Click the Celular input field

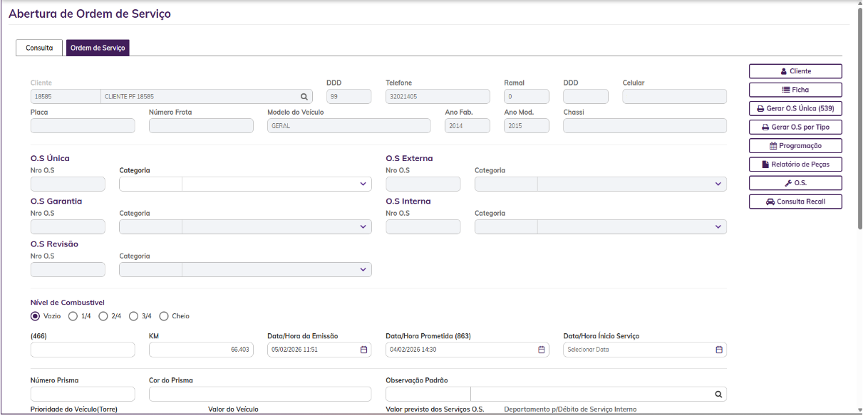(x=674, y=96)
